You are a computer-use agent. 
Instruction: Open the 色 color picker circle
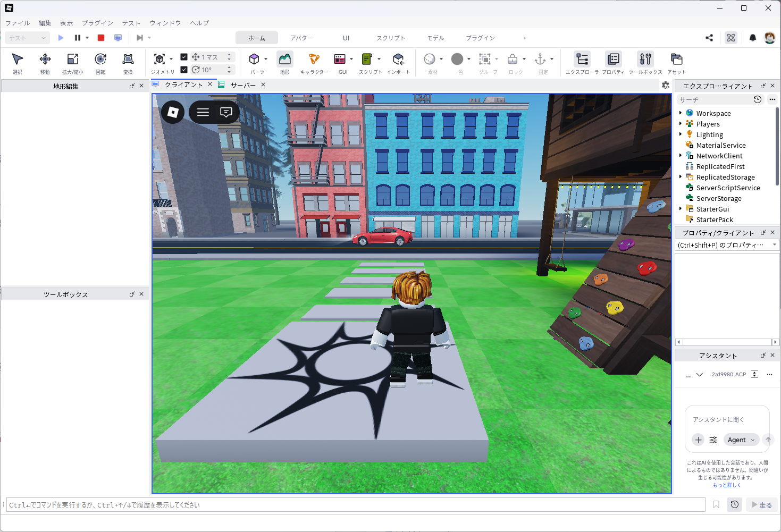coord(457,59)
